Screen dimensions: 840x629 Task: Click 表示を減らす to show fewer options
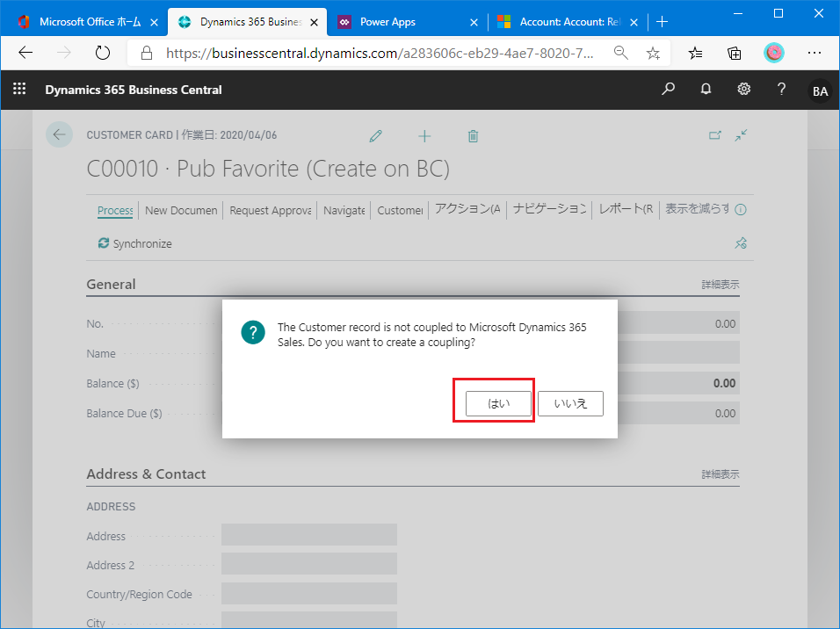698,209
